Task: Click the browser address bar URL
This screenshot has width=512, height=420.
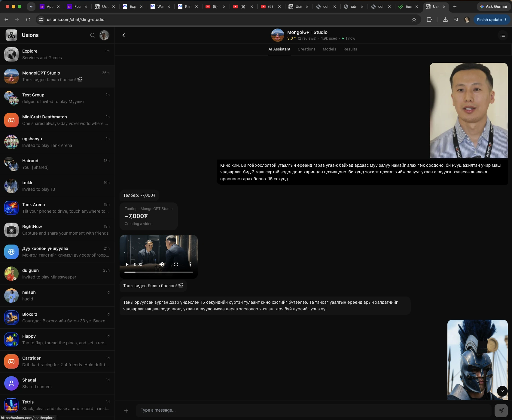Action: (x=76, y=20)
